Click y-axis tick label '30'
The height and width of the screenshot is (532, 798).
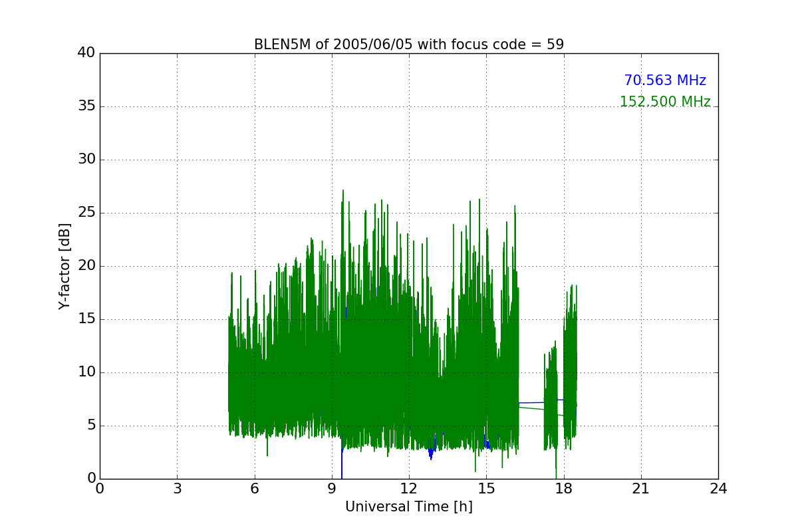[x=86, y=160]
